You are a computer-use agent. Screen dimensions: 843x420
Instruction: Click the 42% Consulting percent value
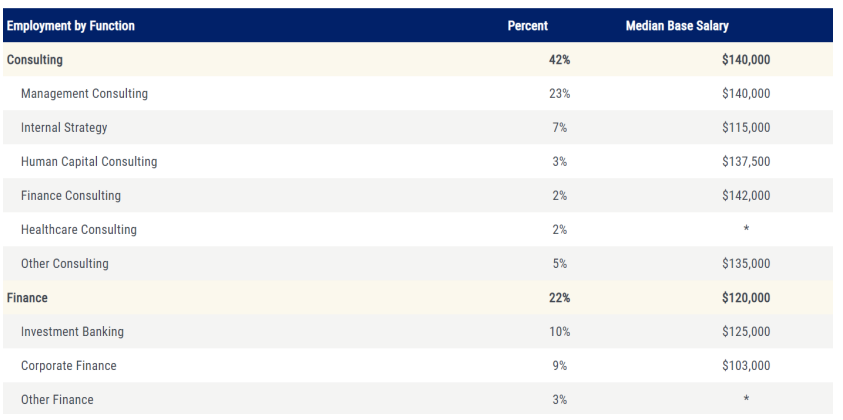click(x=558, y=60)
